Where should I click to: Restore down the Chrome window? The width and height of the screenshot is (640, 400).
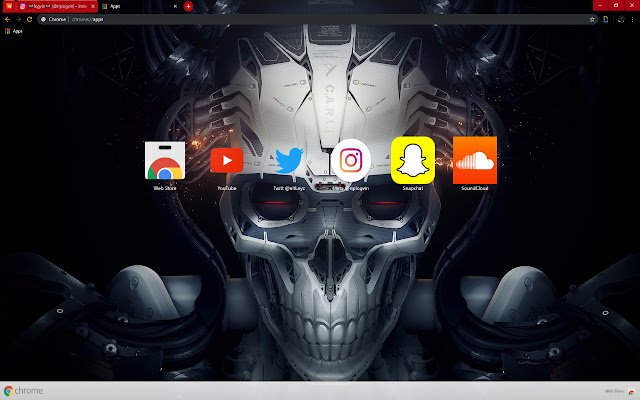click(x=616, y=5)
